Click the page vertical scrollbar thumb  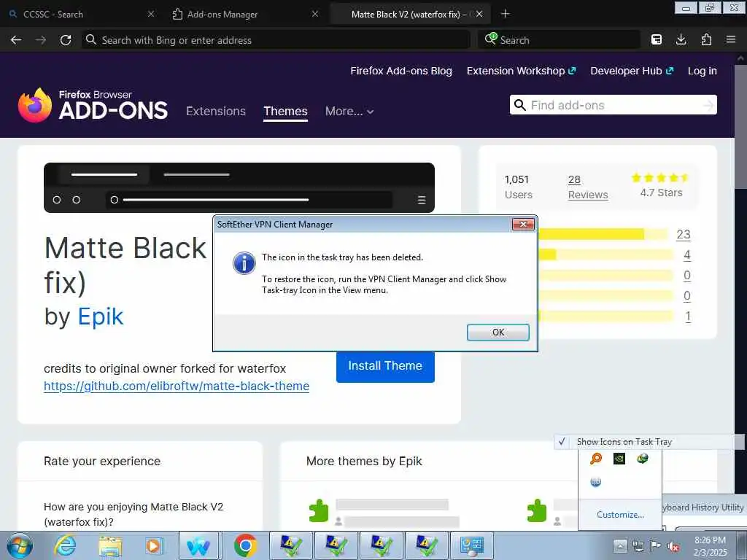tap(740, 126)
